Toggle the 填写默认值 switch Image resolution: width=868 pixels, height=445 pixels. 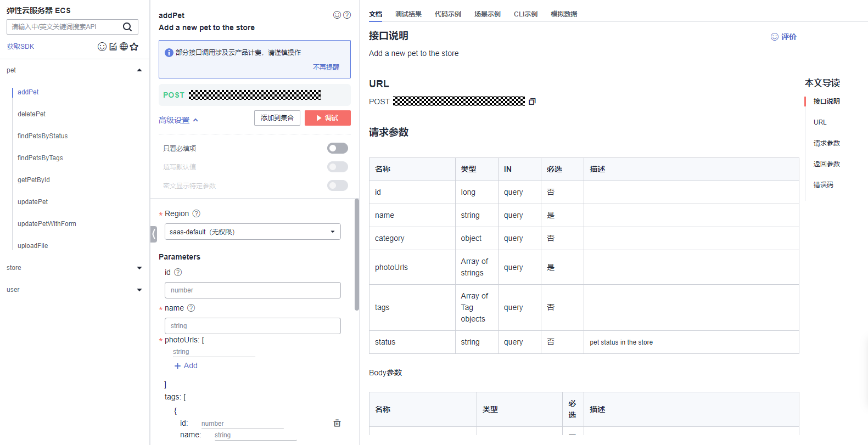tap(338, 167)
